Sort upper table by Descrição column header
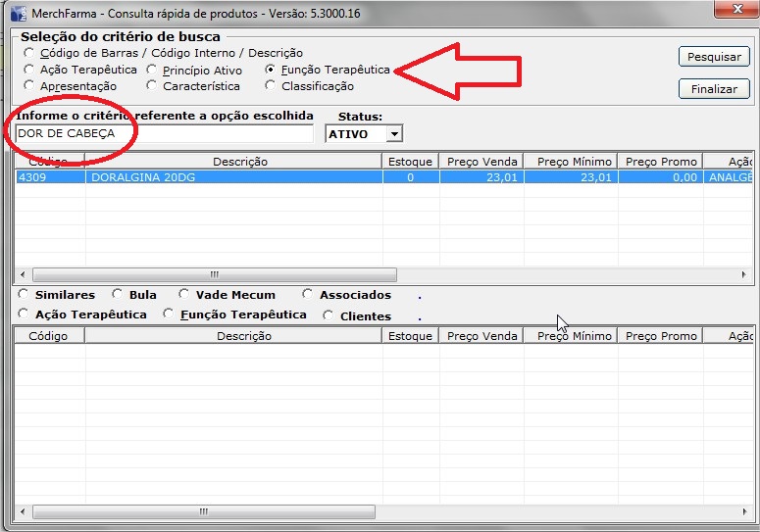 (x=233, y=162)
